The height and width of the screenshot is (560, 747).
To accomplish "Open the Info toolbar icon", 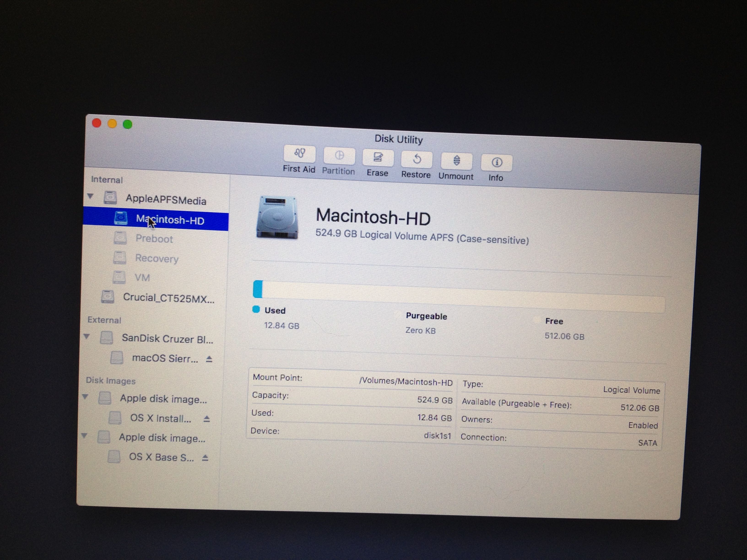I will (496, 163).
